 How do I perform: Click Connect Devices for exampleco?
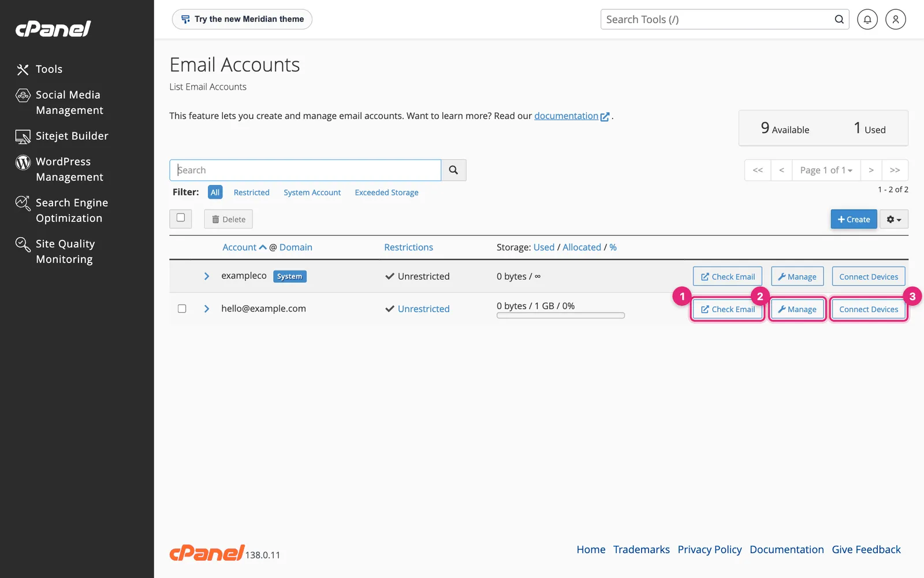pyautogui.click(x=869, y=276)
